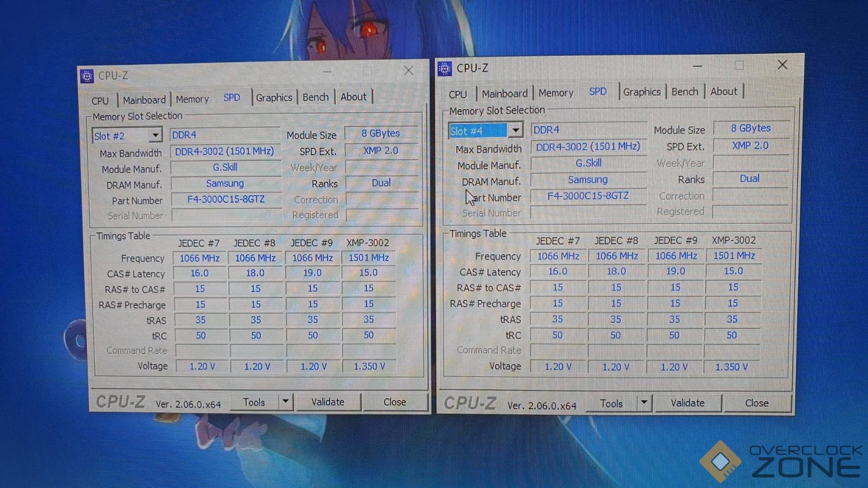Open Tools button in right CPU-Z window
Image resolution: width=868 pixels, height=488 pixels.
(611, 403)
